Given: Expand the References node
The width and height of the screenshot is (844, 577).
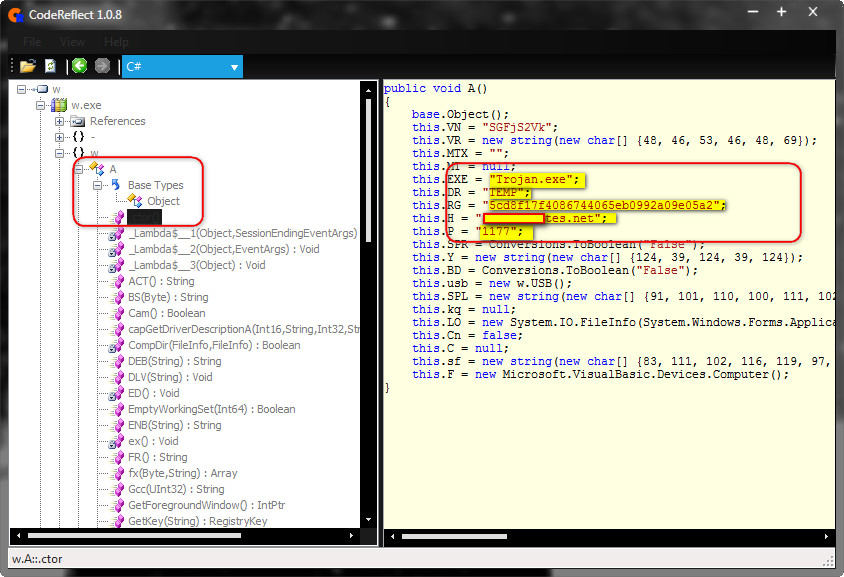Looking at the screenshot, I should (60, 121).
